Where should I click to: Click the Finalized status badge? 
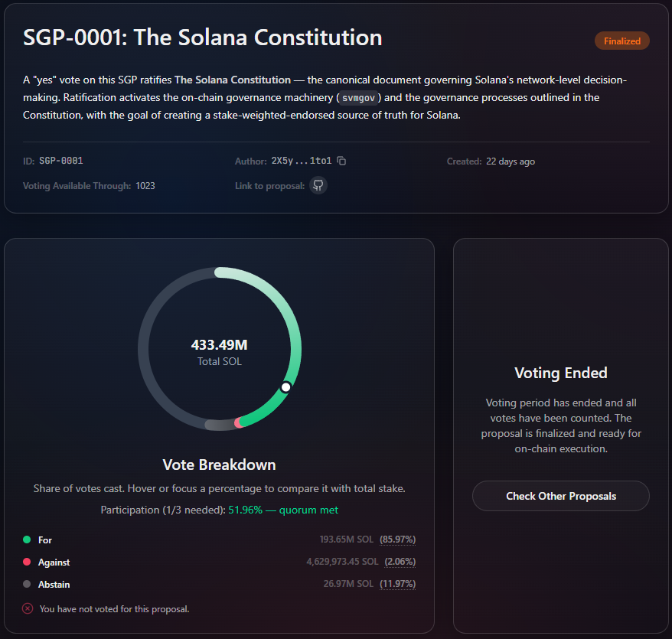coord(621,41)
